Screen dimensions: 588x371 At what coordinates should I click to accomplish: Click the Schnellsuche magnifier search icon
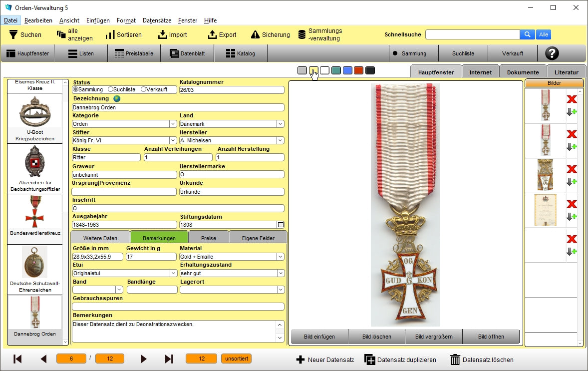(x=527, y=34)
